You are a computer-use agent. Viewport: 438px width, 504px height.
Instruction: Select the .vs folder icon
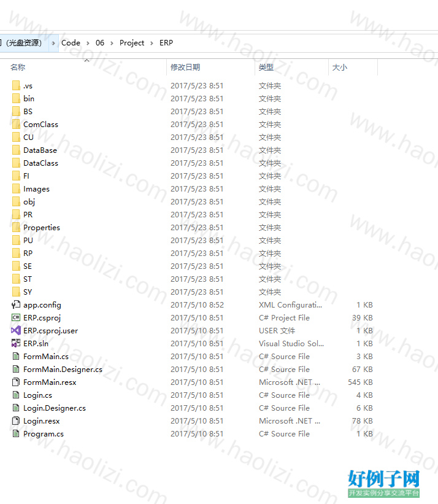pyautogui.click(x=16, y=86)
